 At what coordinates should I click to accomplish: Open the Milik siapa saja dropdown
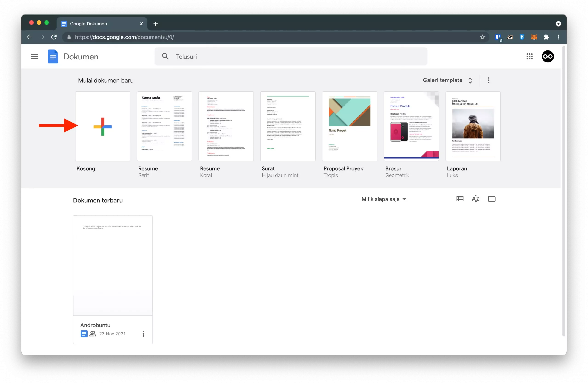(x=384, y=199)
